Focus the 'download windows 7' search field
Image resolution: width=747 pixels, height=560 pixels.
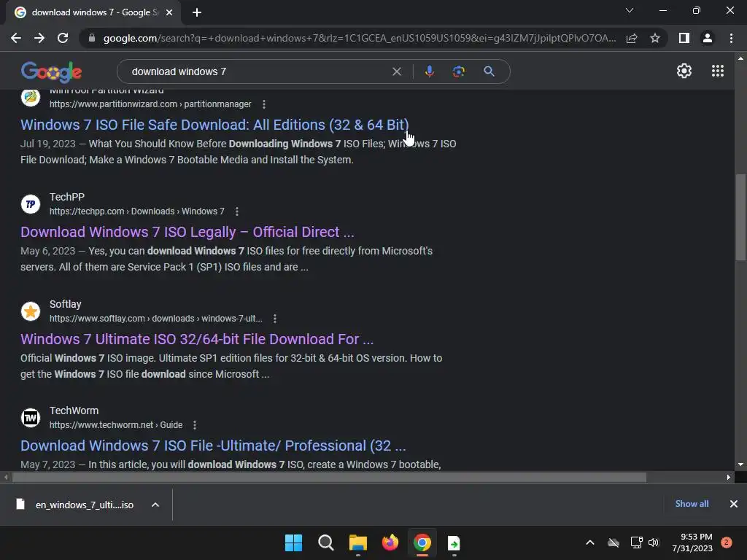(258, 71)
